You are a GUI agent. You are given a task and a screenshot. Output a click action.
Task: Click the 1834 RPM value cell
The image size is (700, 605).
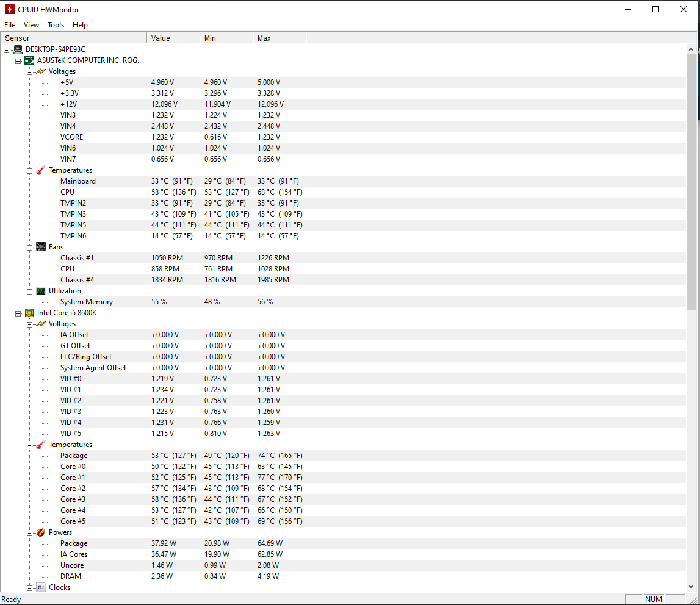(x=167, y=280)
